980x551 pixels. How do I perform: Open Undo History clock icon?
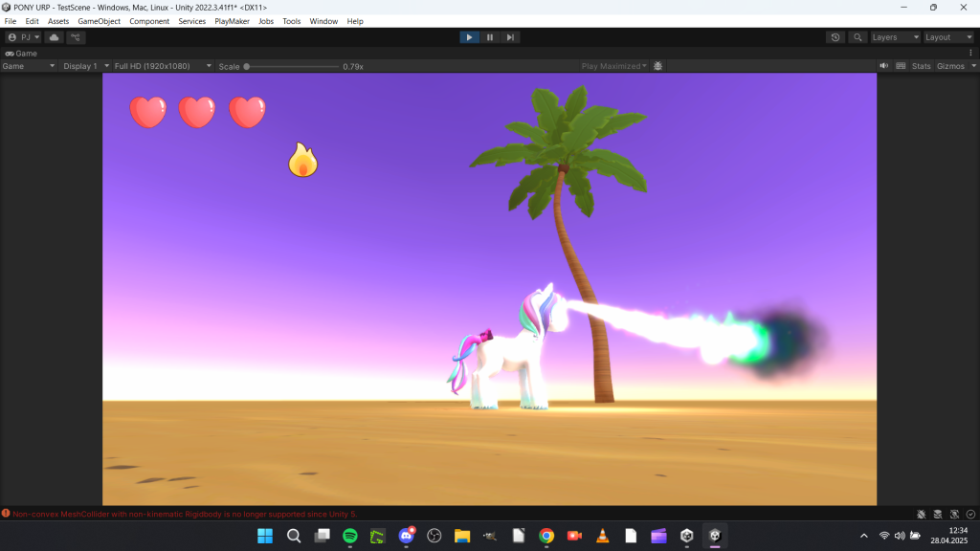pyautogui.click(x=835, y=37)
